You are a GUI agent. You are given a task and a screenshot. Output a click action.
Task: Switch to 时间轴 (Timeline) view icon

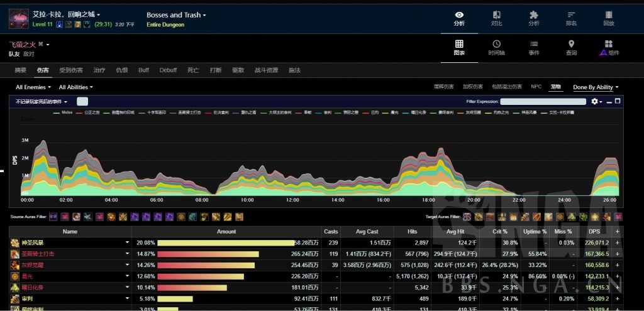pyautogui.click(x=496, y=44)
